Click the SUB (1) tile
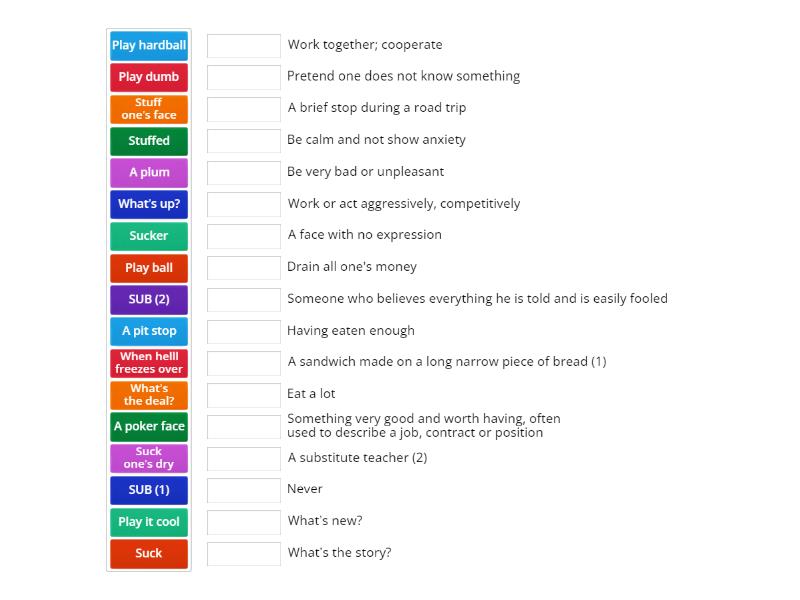The image size is (800, 600). point(148,490)
